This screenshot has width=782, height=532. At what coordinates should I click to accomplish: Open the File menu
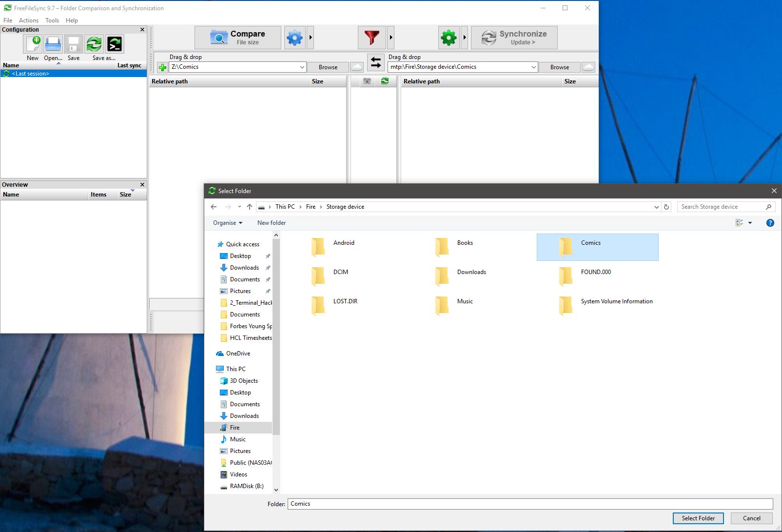tap(8, 20)
